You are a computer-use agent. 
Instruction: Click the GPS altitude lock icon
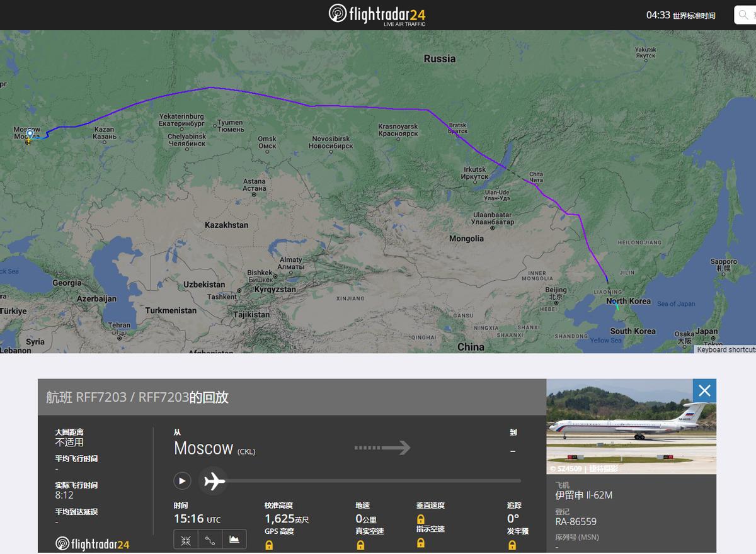(269, 545)
